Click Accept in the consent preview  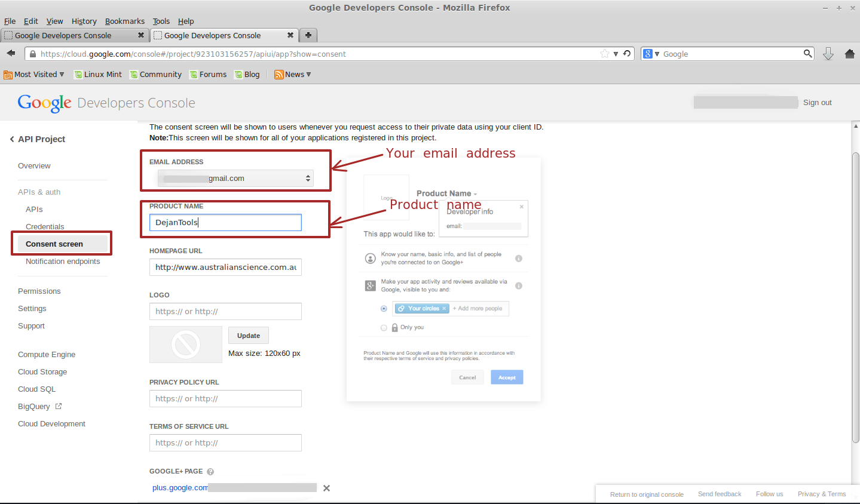point(507,377)
